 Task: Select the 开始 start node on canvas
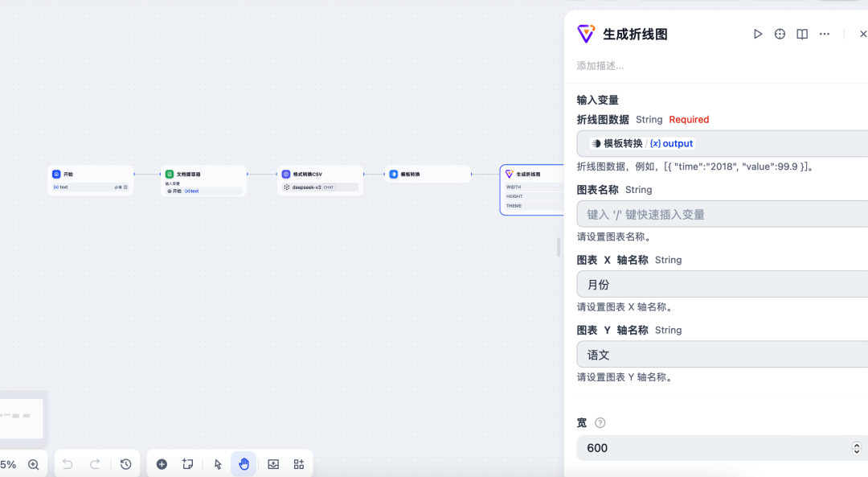pyautogui.click(x=91, y=181)
